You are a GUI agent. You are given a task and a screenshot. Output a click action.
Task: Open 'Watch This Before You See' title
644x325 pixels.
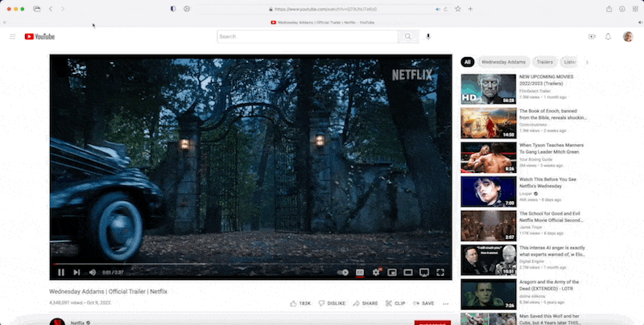tap(548, 183)
